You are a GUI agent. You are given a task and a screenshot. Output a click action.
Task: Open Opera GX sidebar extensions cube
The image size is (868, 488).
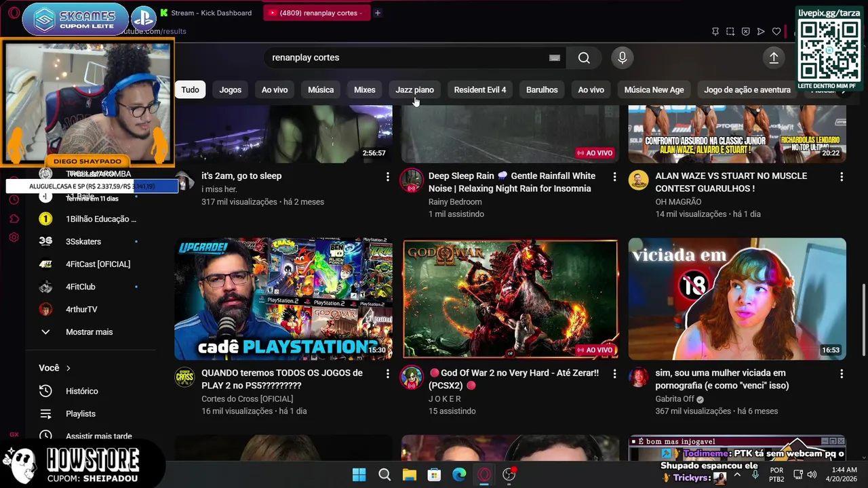[x=14, y=219]
